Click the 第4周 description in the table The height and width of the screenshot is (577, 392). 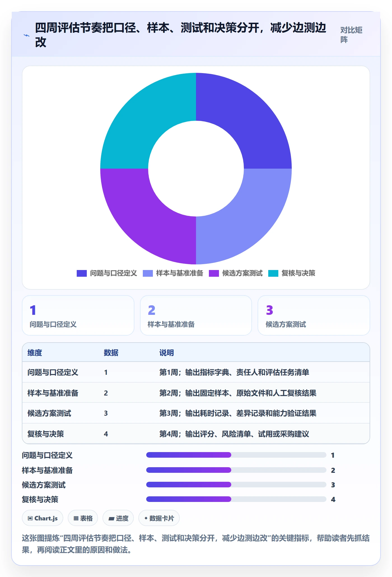[234, 434]
